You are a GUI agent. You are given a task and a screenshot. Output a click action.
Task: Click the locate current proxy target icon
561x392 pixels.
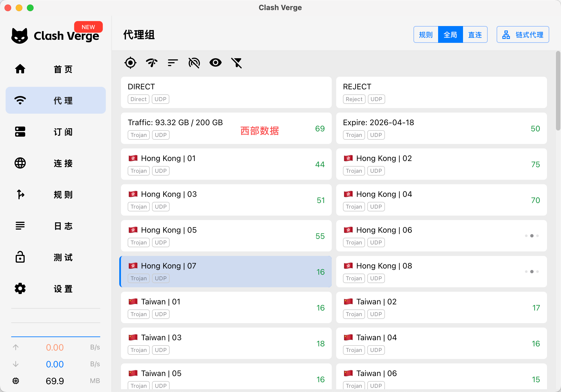[x=130, y=63]
